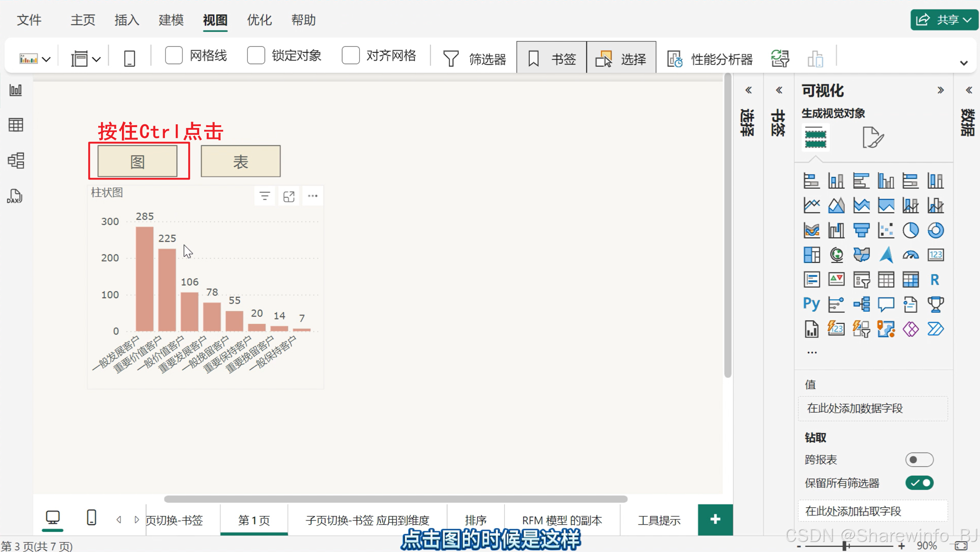Expand the collapsed 书签 bookmarks pane
The width and height of the screenshot is (980, 552).
point(779,90)
